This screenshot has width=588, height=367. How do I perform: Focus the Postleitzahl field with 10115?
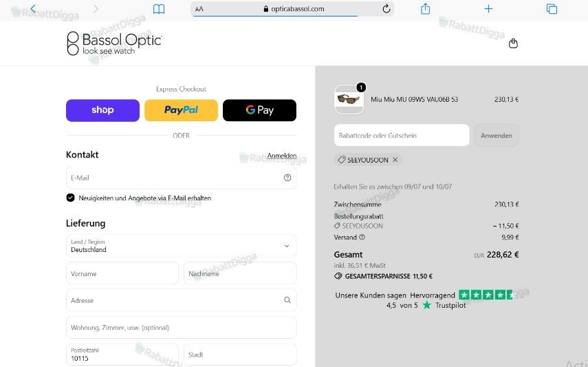pos(122,354)
